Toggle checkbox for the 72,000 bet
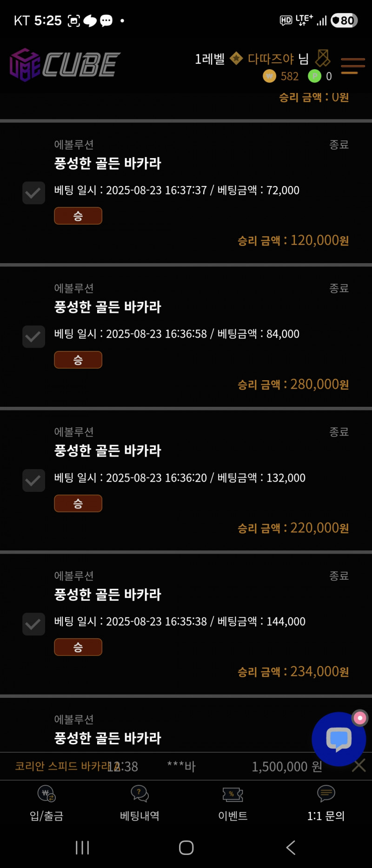372x868 pixels. [33, 192]
